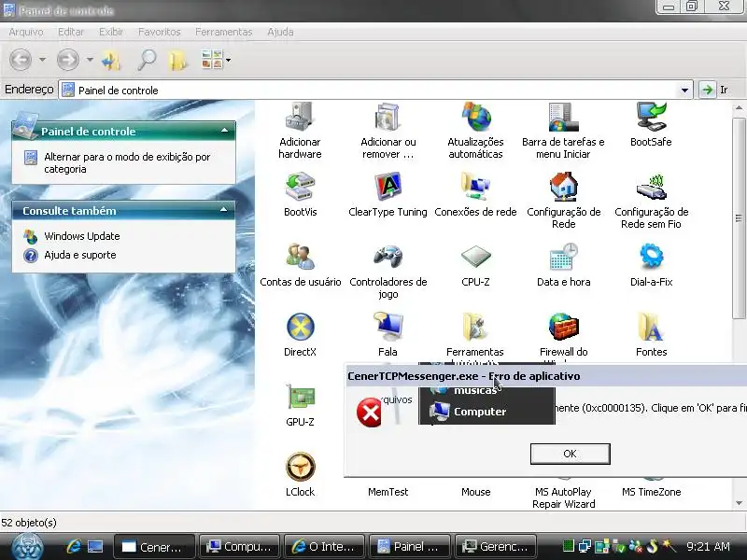Click the system tray clock

[708, 546]
